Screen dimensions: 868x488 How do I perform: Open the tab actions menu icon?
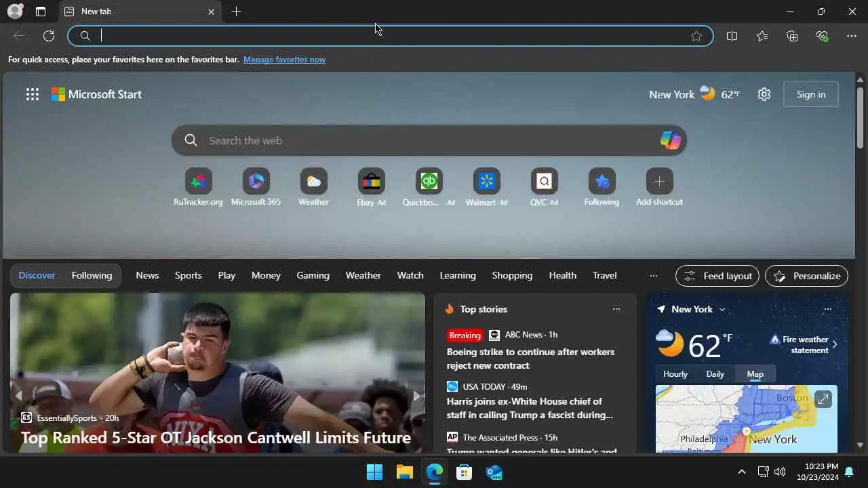(x=41, y=12)
